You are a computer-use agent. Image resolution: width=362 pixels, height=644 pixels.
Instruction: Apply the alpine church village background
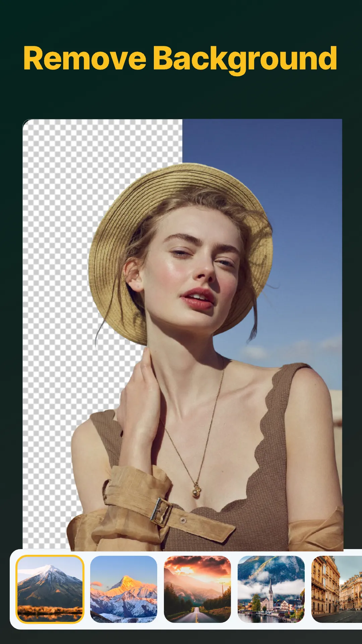click(x=271, y=589)
